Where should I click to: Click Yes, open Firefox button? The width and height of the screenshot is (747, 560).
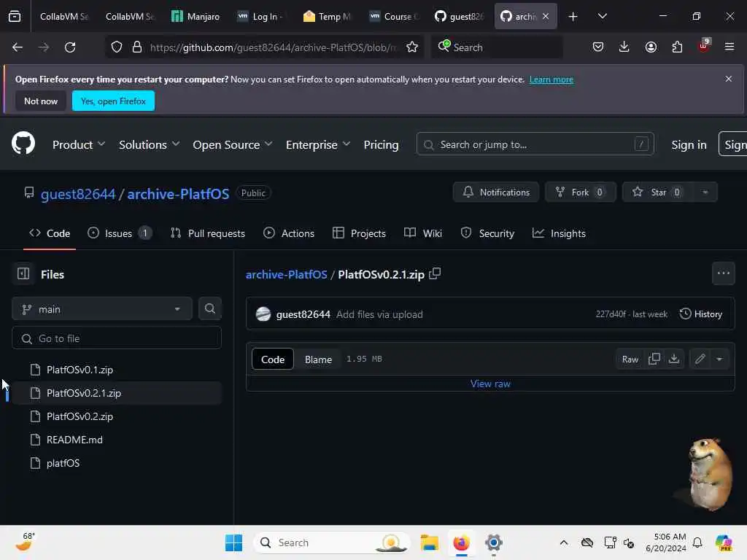coord(113,101)
